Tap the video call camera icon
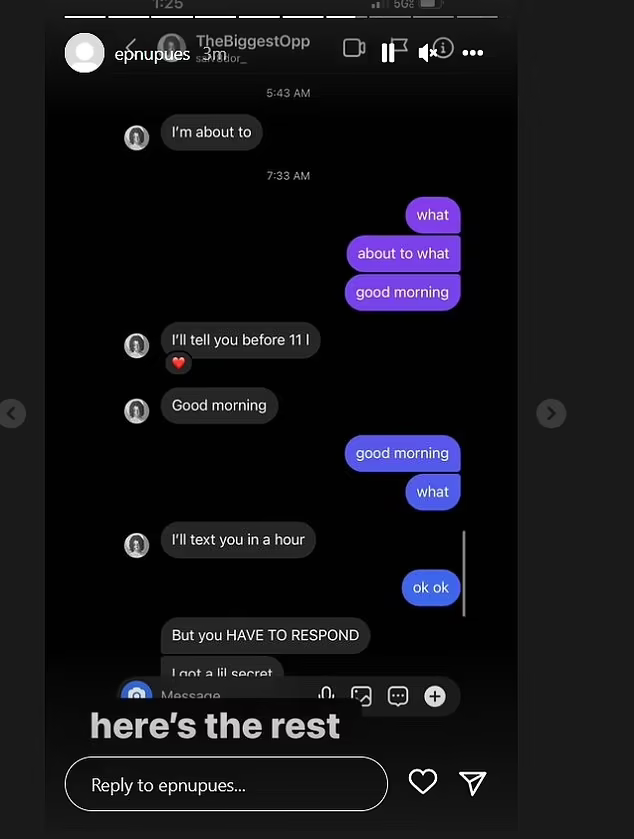The image size is (634, 839). point(354,48)
